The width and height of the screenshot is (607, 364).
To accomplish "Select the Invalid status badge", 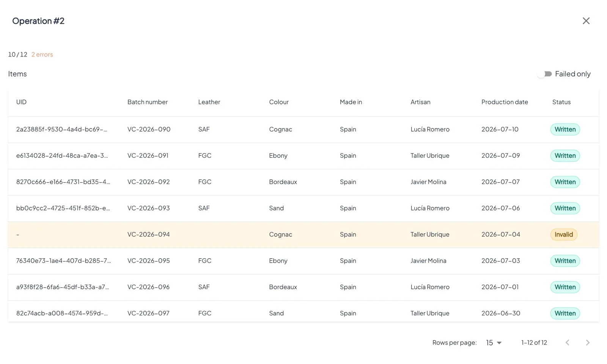I will point(564,235).
